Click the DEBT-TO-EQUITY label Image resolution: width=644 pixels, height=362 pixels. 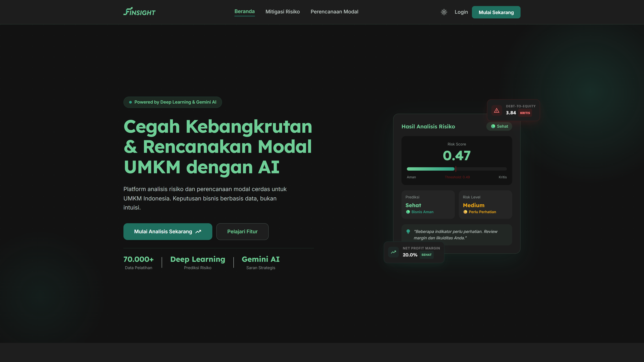click(521, 106)
